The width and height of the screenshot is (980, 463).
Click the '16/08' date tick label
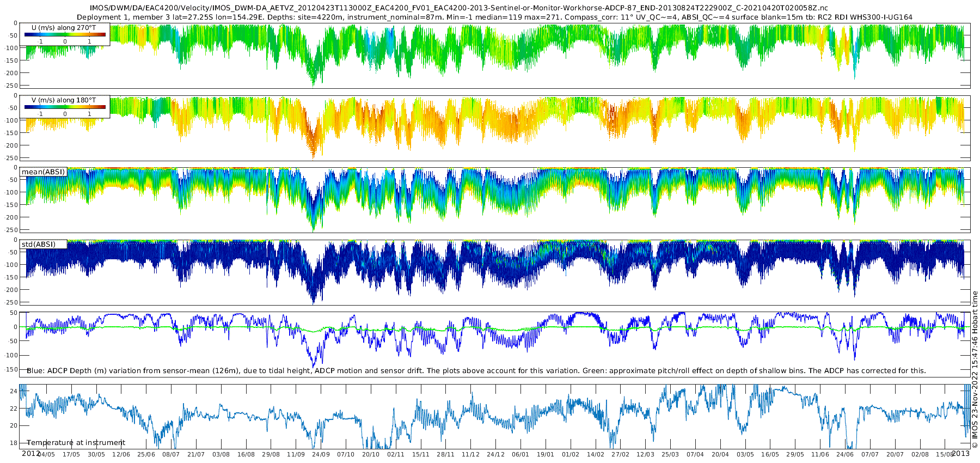pyautogui.click(x=246, y=454)
